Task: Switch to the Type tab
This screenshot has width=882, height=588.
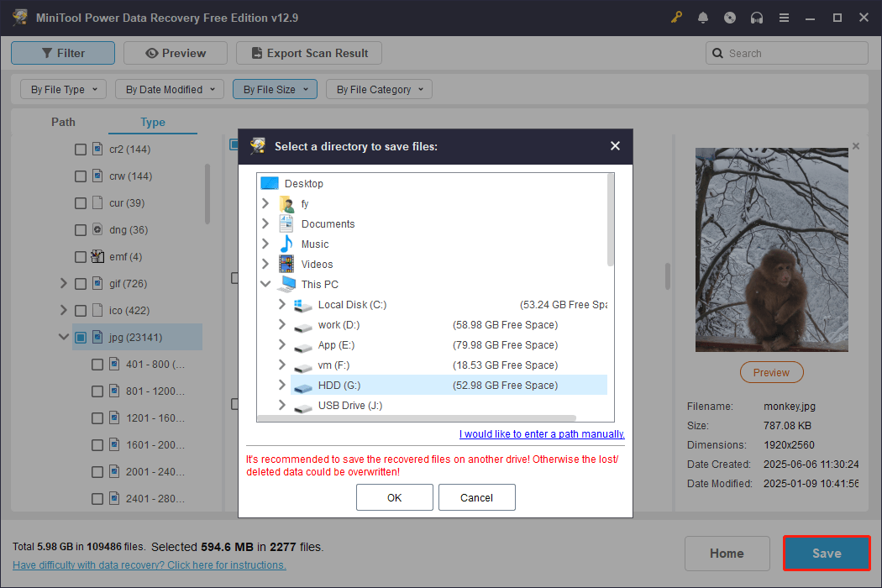Action: 152,122
